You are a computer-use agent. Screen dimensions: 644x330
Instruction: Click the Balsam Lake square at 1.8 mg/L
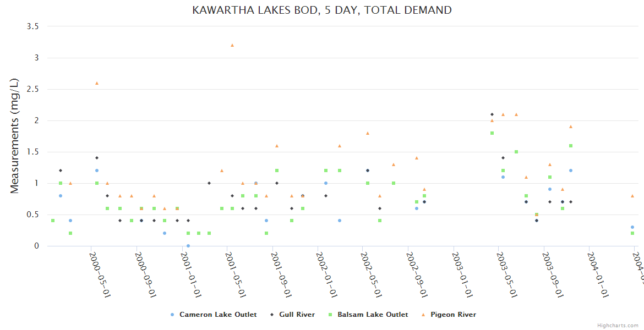[492, 133]
